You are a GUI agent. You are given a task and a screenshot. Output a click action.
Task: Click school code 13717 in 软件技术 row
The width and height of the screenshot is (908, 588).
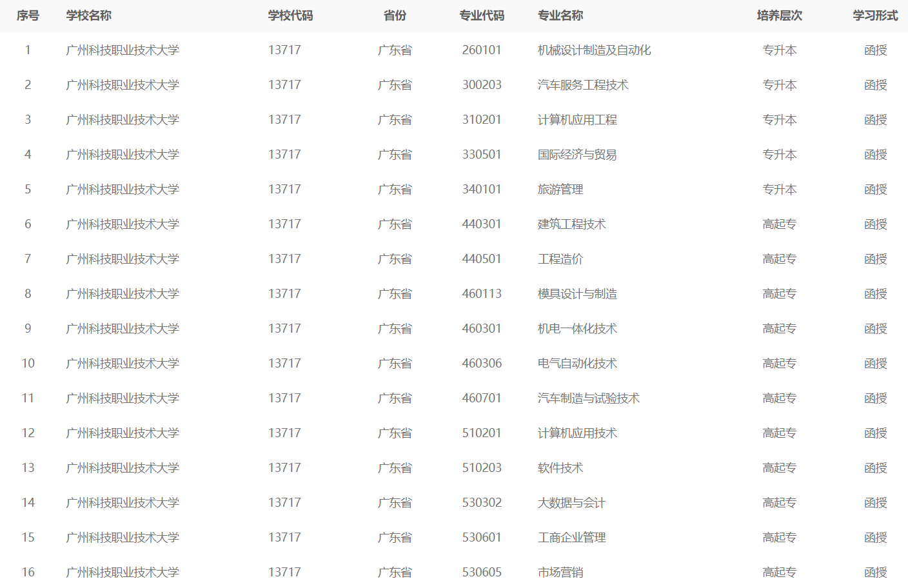pyautogui.click(x=284, y=468)
